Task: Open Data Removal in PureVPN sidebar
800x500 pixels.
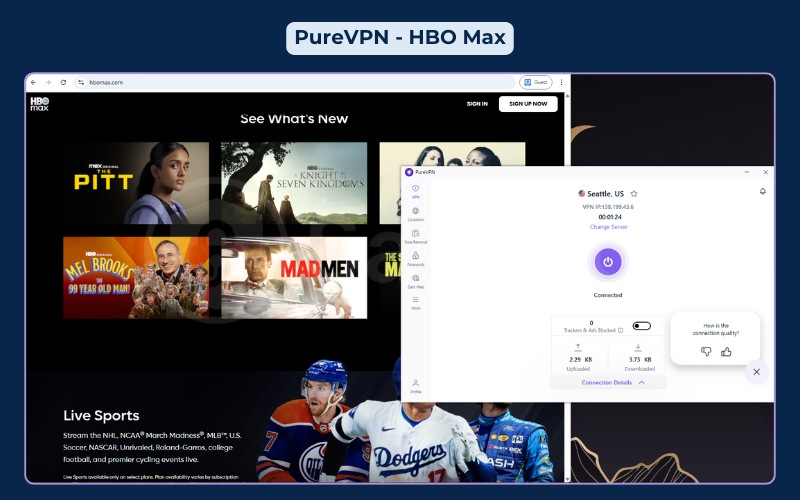Action: (x=415, y=237)
